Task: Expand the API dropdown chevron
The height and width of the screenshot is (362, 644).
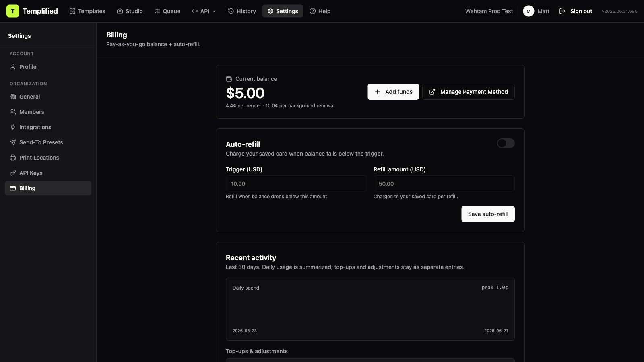Action: pyautogui.click(x=214, y=11)
